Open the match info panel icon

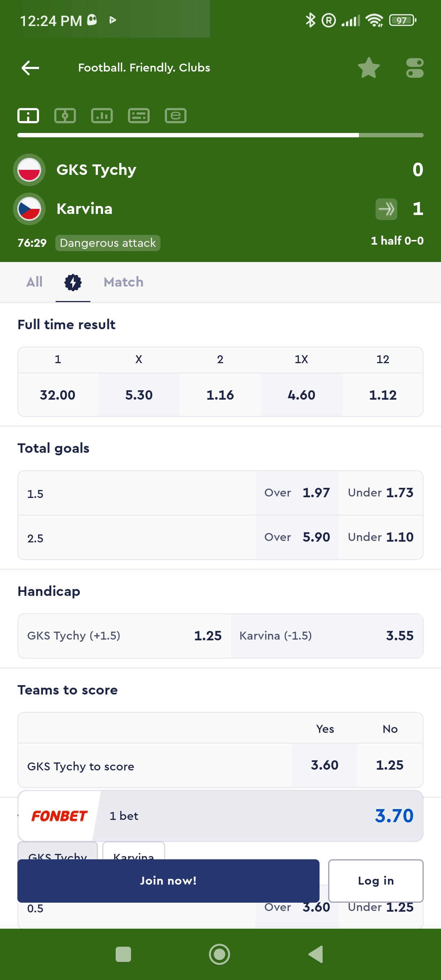coord(28,116)
